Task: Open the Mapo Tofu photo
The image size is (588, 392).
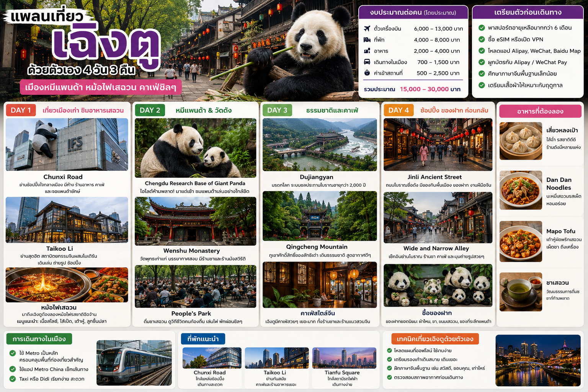Action: (x=521, y=242)
